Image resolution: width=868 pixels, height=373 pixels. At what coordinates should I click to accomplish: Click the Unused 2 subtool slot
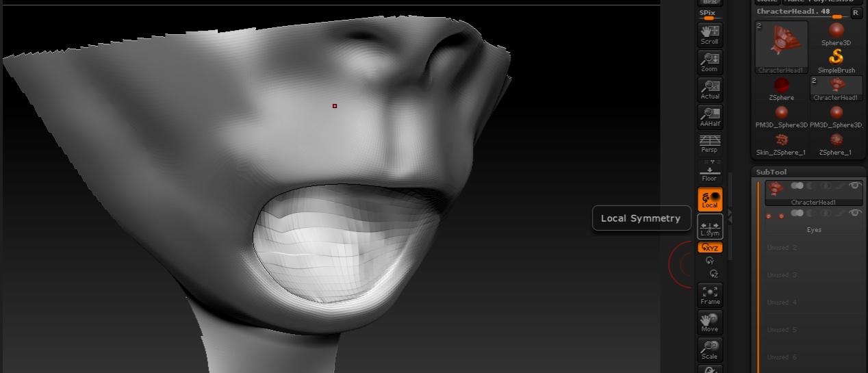(x=814, y=248)
